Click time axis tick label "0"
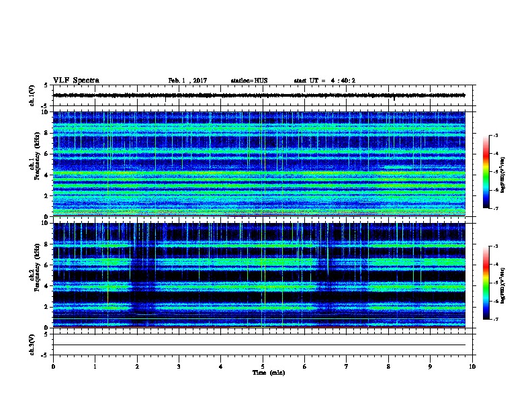Viewport: 532px width, 411px height. pos(53,367)
